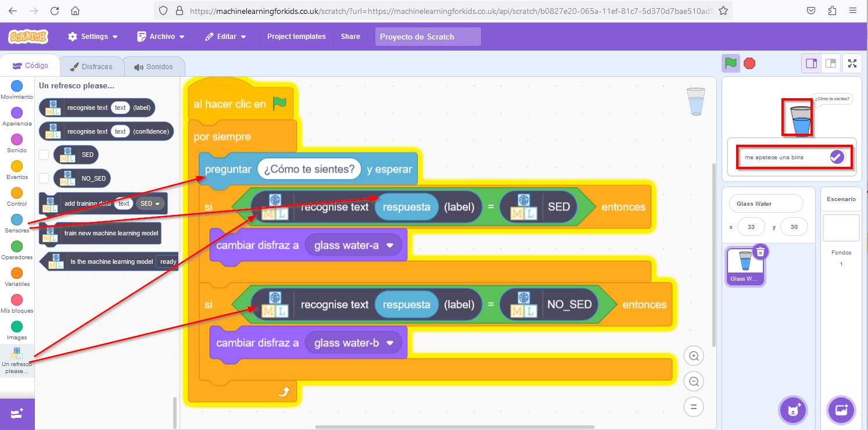Open the Settings dropdown menu
The width and height of the screenshot is (868, 430).
tap(93, 37)
